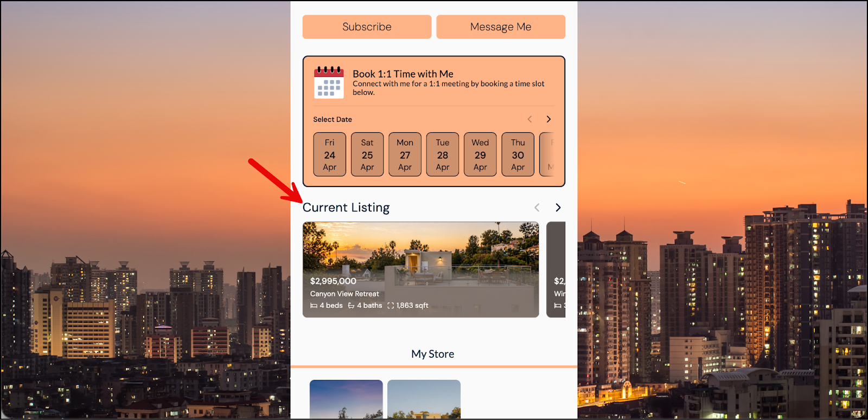
Task: Open the second store item thumbnail
Action: (424, 399)
